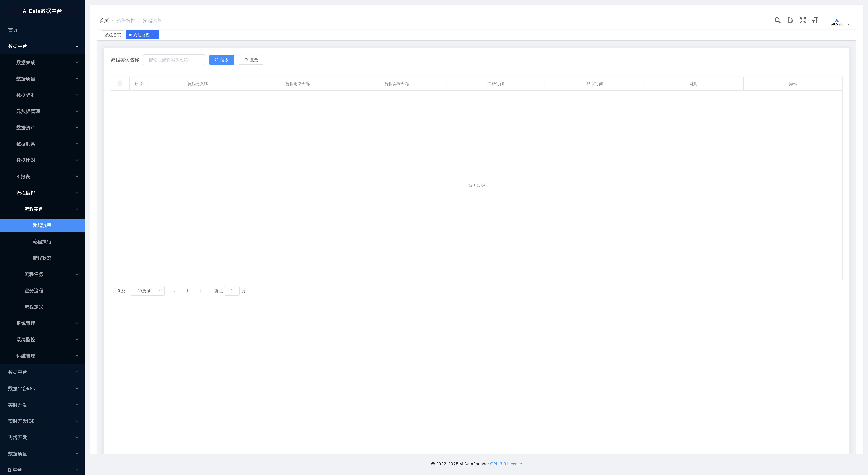Image resolution: width=868 pixels, height=475 pixels.
Task: Click the 流程定义名称 column header
Action: (297, 84)
